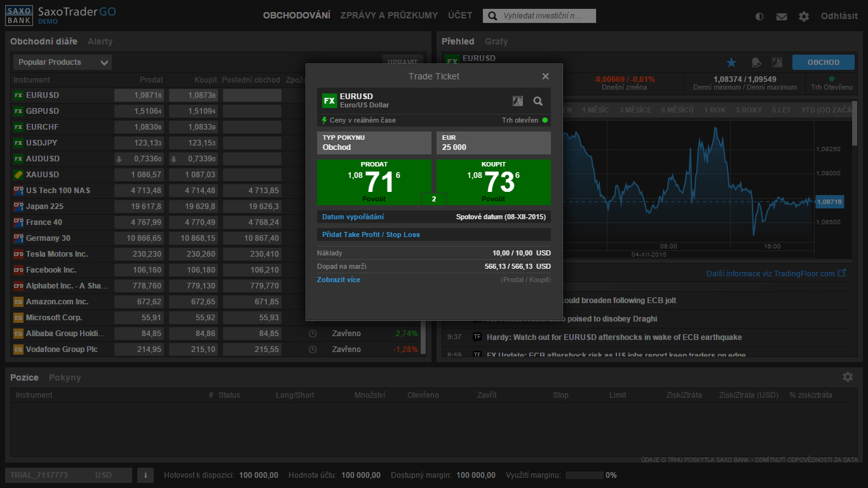Click the TF icon beside the Hardy headline
Screen dimensions: 868x488
pyautogui.click(x=477, y=337)
